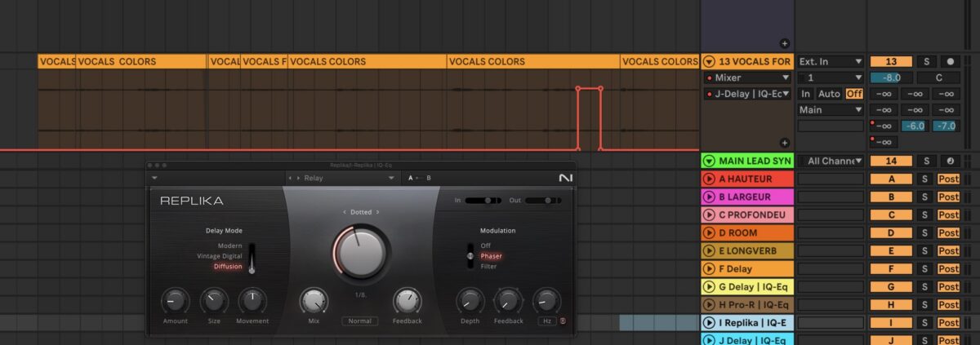The width and height of the screenshot is (980, 345).
Task: Unfold the E LONGVERB return track
Action: 709,250
